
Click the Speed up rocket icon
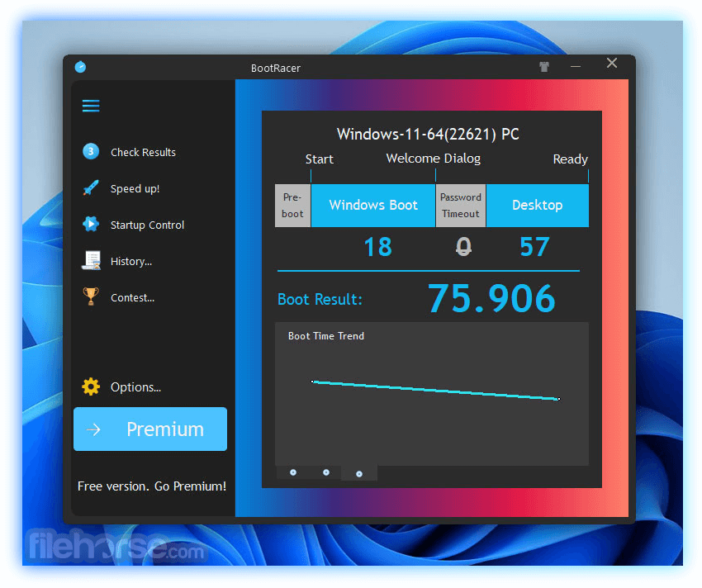[91, 187]
